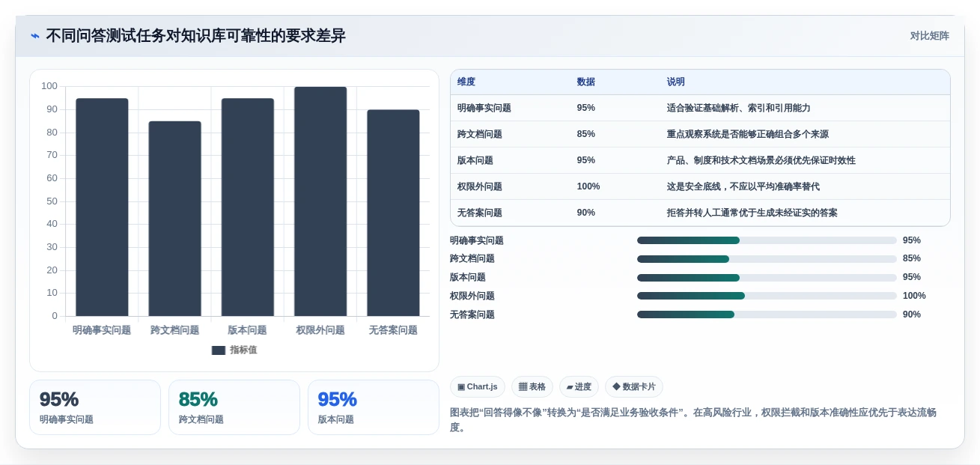Select the 无答案问题 table row name
Screen dimensions: 980x465
click(x=480, y=213)
